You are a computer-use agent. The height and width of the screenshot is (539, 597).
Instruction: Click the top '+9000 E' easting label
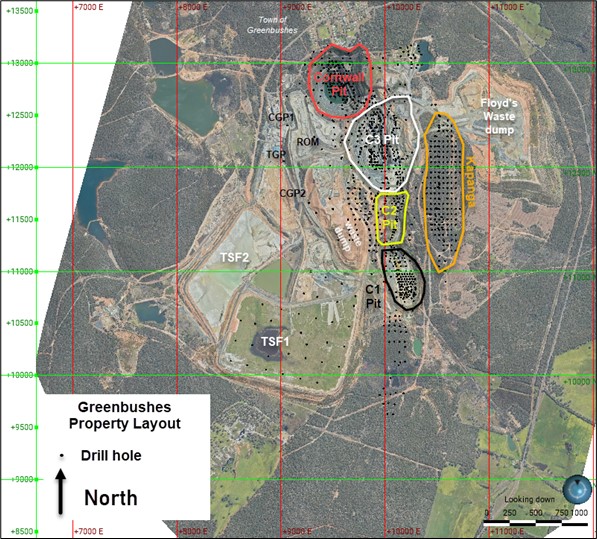click(297, 7)
